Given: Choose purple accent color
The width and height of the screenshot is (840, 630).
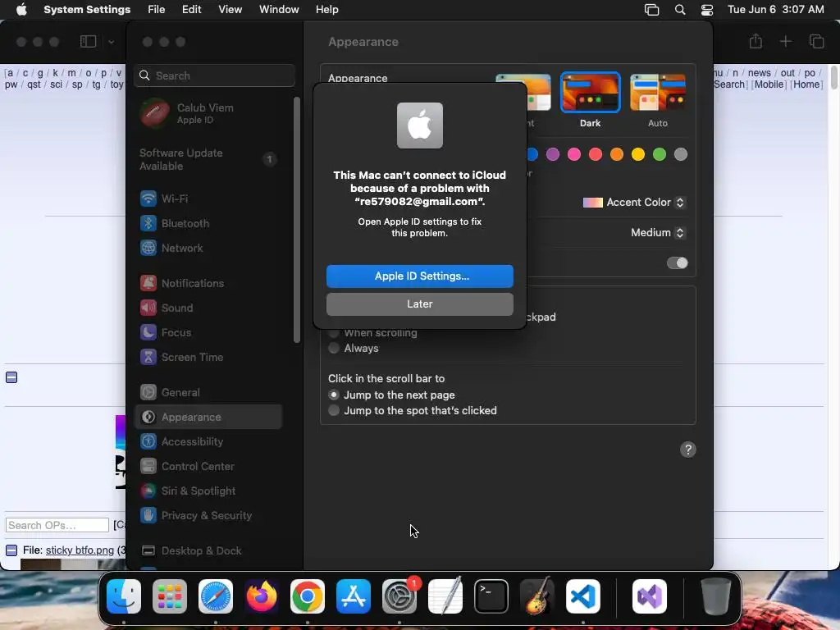Looking at the screenshot, I should (x=552, y=155).
